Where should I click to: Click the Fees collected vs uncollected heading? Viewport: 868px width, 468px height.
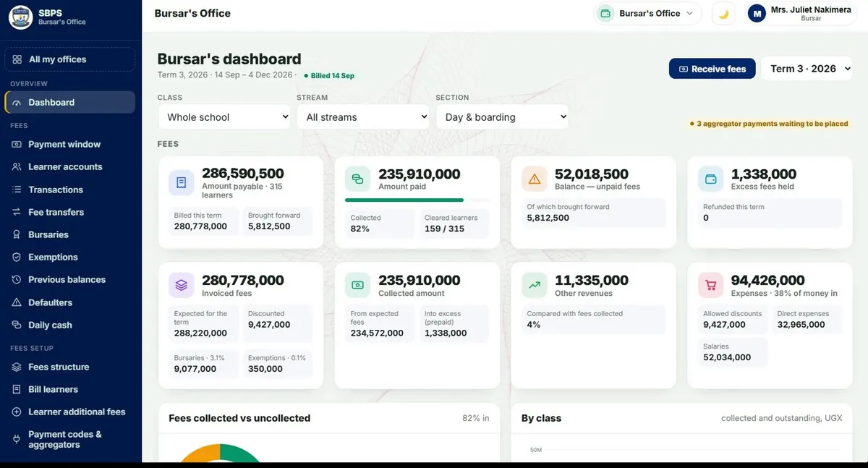pyautogui.click(x=239, y=418)
